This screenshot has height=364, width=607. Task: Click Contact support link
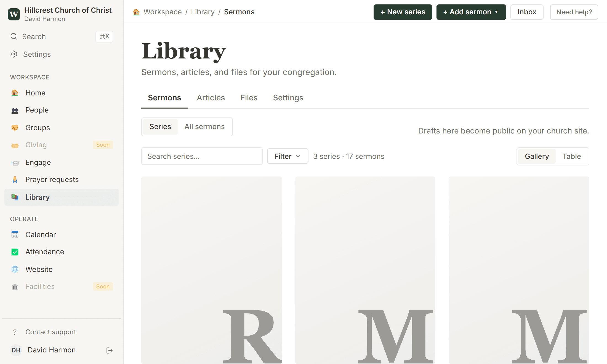point(51,332)
